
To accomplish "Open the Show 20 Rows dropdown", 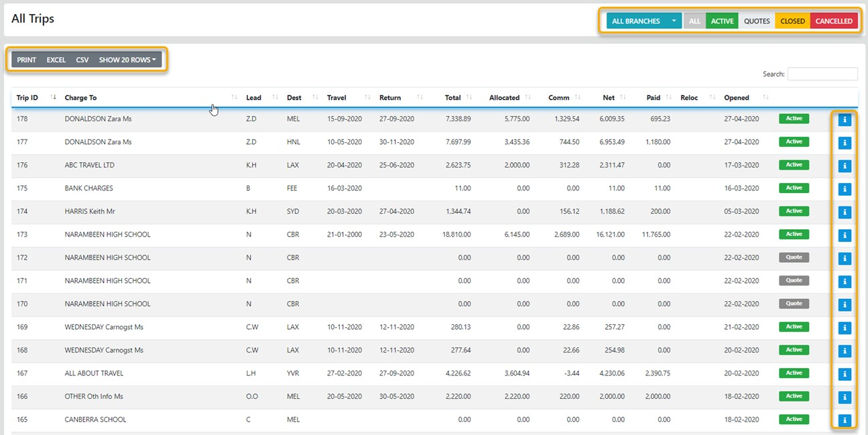I will pyautogui.click(x=127, y=60).
